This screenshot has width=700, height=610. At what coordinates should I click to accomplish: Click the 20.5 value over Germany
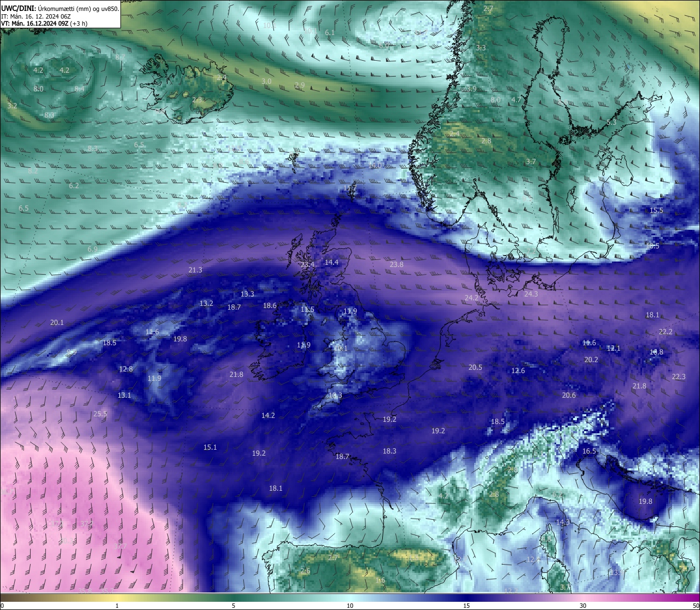[475, 368]
